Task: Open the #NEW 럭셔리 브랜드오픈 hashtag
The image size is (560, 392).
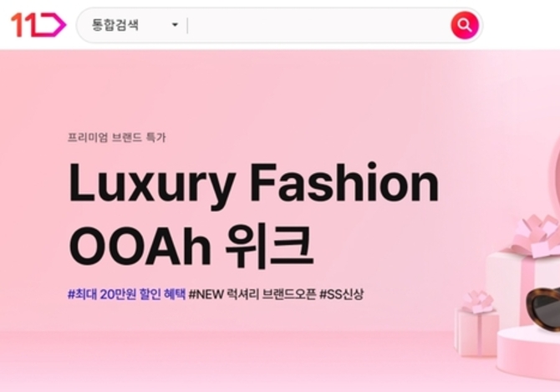Action: [252, 294]
